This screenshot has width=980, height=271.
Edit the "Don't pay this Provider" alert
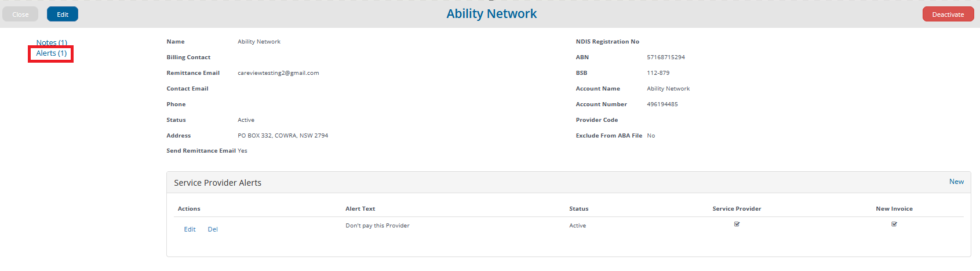190,229
